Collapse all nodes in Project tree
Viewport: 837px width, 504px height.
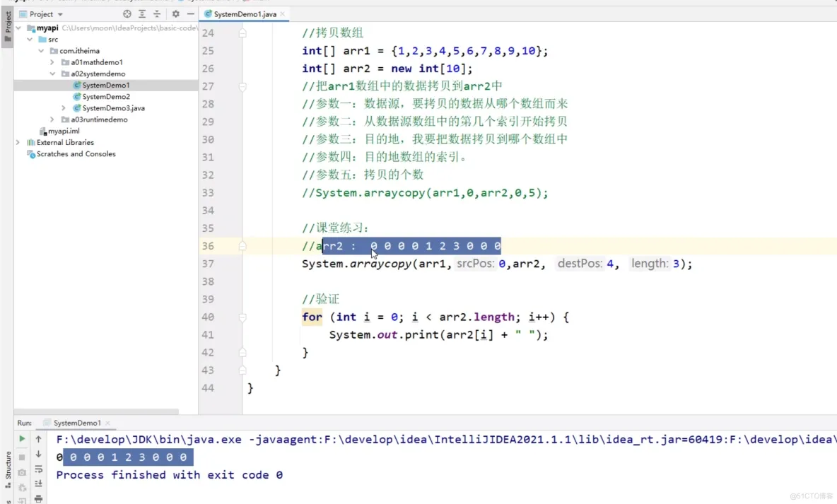(x=157, y=13)
